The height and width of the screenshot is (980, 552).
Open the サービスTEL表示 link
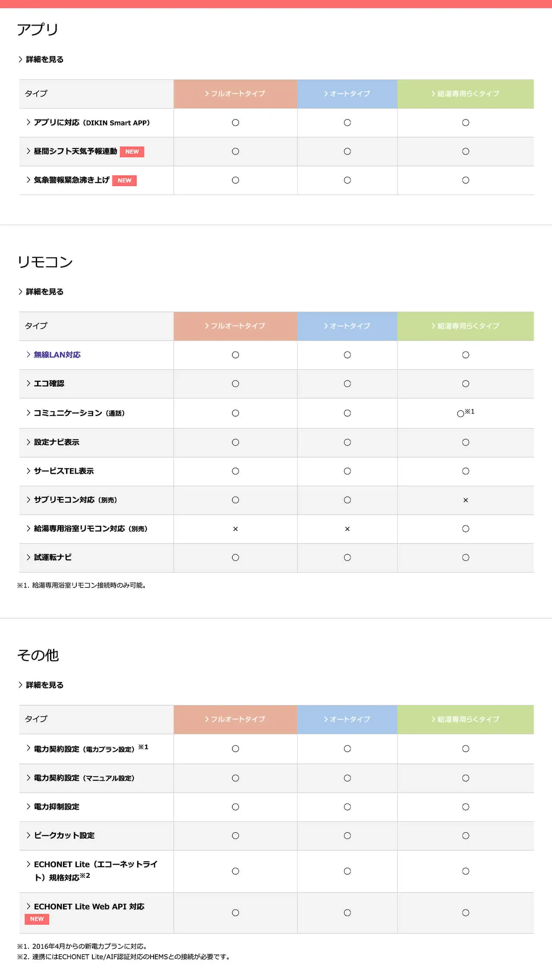tap(63, 471)
